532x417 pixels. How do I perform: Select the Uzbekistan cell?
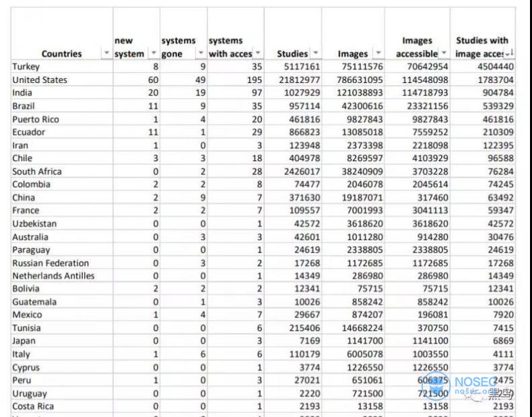click(x=62, y=224)
